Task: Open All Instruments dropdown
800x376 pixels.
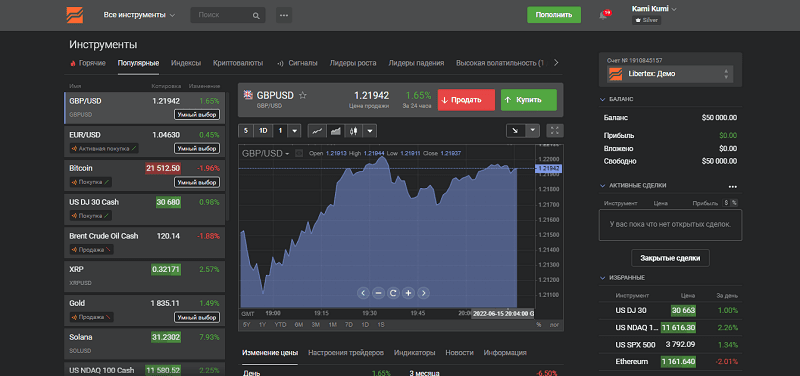Action: coord(139,15)
